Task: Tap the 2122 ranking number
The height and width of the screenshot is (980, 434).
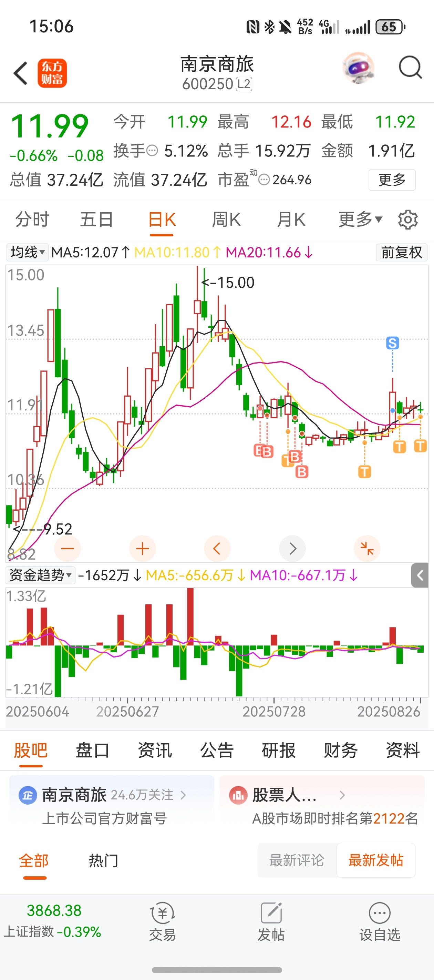Action: click(x=389, y=818)
